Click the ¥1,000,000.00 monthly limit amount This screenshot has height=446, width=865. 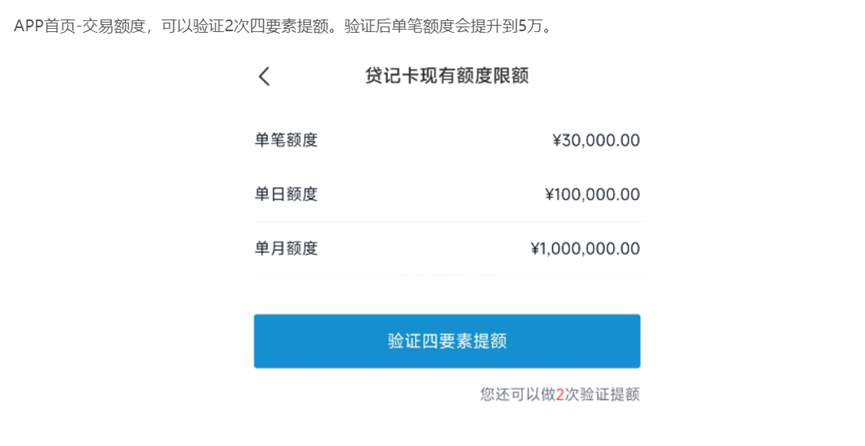[585, 248]
